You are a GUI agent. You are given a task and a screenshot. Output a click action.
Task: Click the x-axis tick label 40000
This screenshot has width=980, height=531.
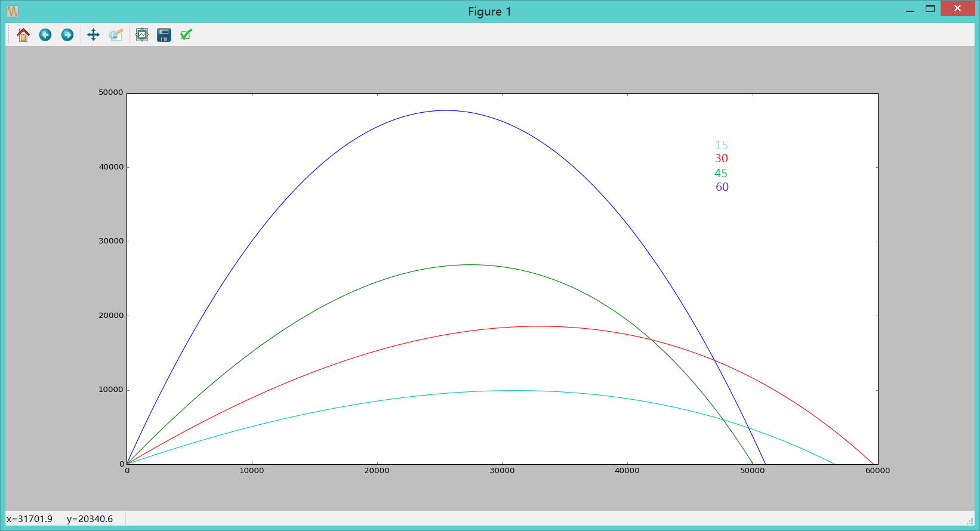tap(627, 471)
